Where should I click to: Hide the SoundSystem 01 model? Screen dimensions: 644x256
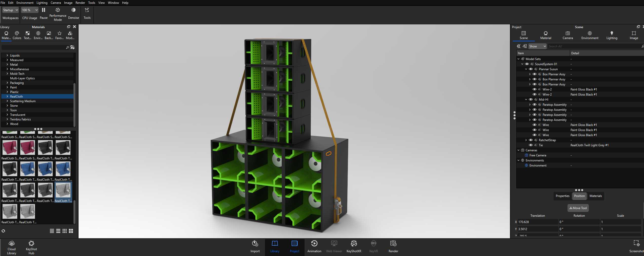coord(527,64)
